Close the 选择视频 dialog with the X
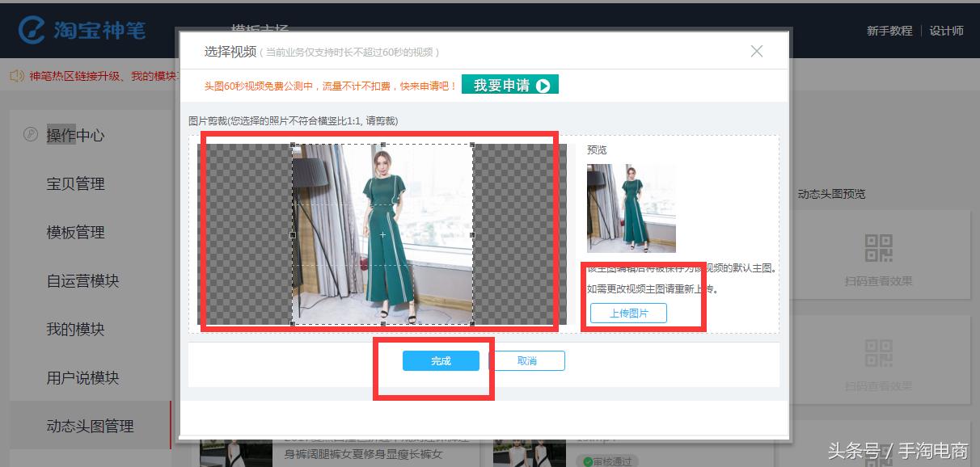Viewport: 980px width, 467px height. 757,50
